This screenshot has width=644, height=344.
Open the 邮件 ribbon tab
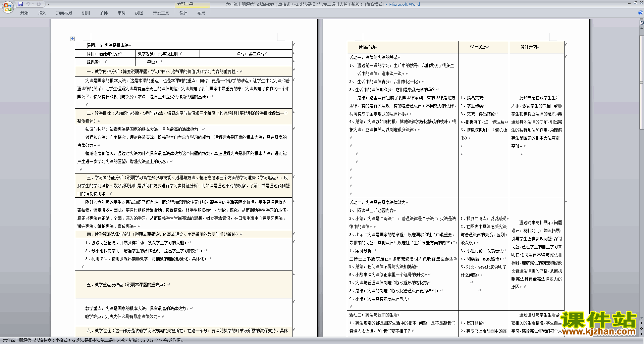104,13
